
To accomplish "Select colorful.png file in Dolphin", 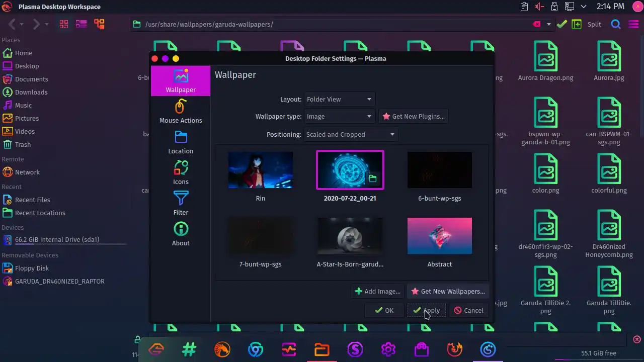I will tap(609, 173).
